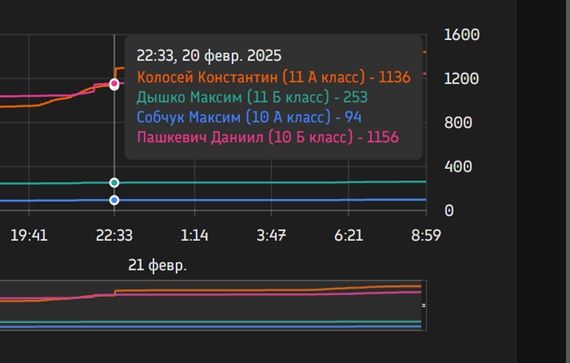Click the tooltip date 22:33, 20 февр. 2025
This screenshot has width=570, height=363.
point(209,56)
